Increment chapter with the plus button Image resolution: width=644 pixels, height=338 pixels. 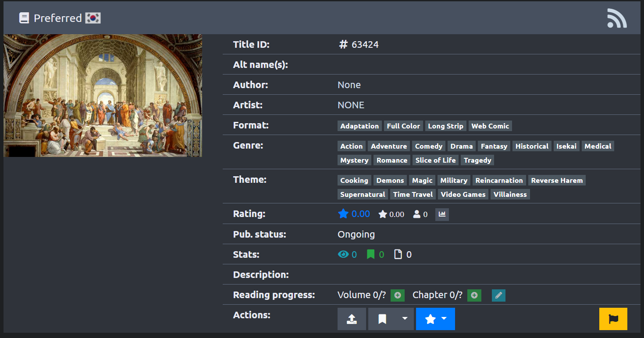click(474, 295)
